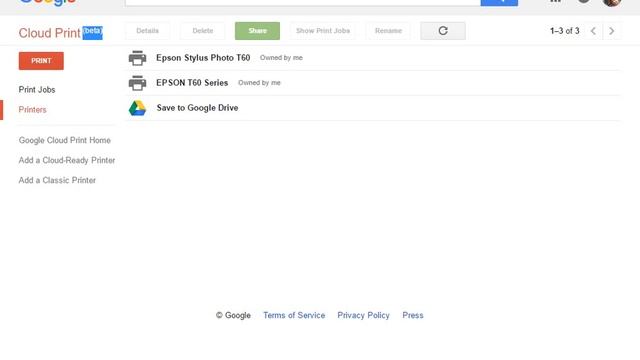Viewport: 640px width, 360px height.
Task: Click the Rename button
Action: (x=388, y=31)
